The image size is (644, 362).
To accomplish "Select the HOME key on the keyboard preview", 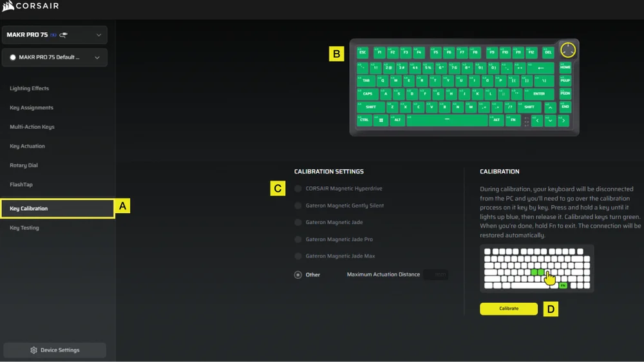I will pyautogui.click(x=565, y=68).
